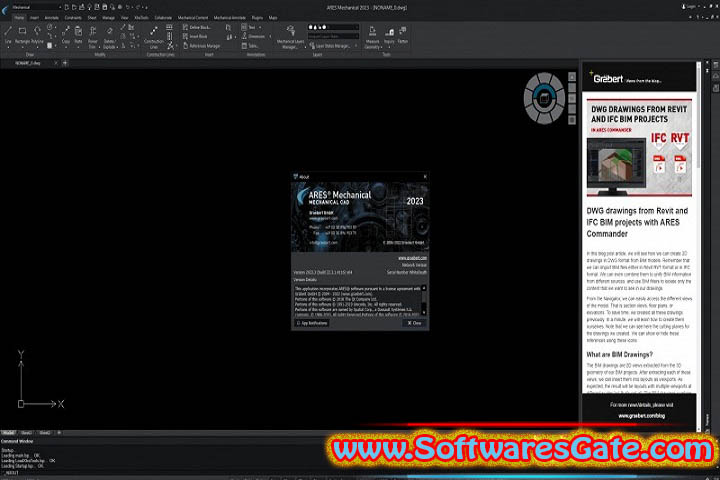Image resolution: width=720 pixels, height=480 pixels.
Task: Click the DWG drawings from Revit banner image
Action: pos(639,147)
